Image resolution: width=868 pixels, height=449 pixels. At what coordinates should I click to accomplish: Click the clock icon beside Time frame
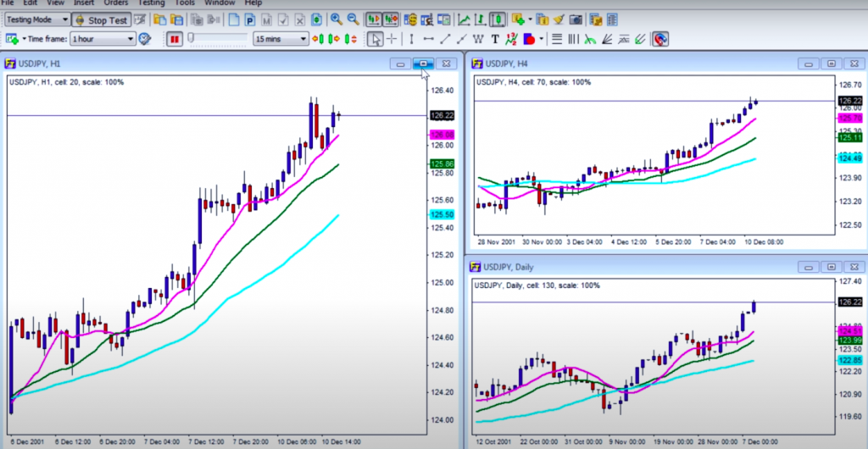[x=144, y=39]
